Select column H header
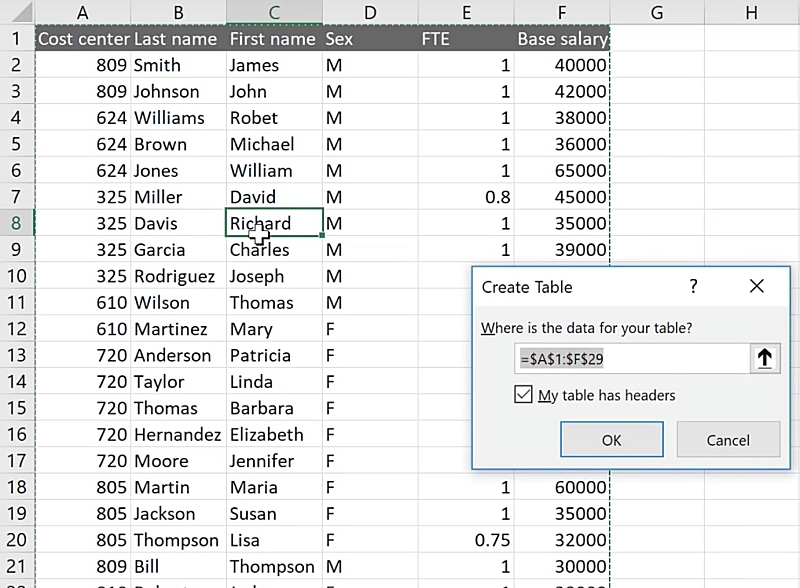The height and width of the screenshot is (588, 800). (x=751, y=12)
